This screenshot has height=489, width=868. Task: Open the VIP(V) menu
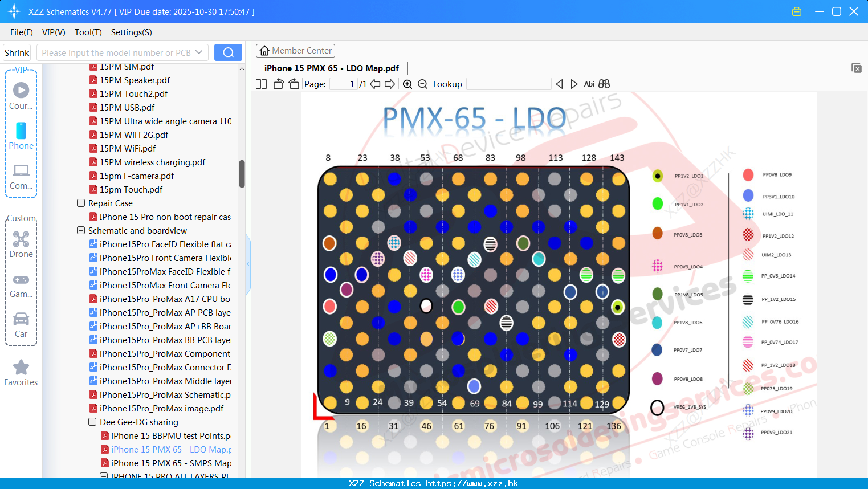coord(54,32)
